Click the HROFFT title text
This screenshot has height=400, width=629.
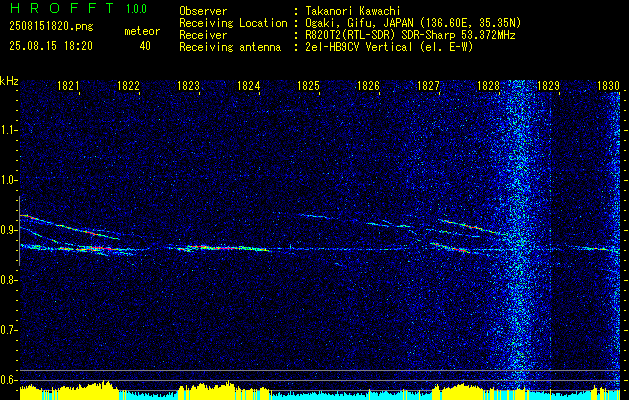pos(61,8)
